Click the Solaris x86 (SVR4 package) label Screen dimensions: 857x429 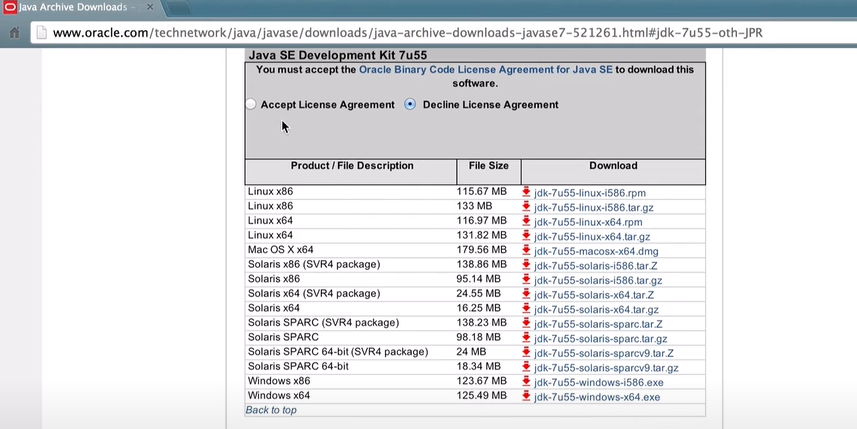[314, 265]
